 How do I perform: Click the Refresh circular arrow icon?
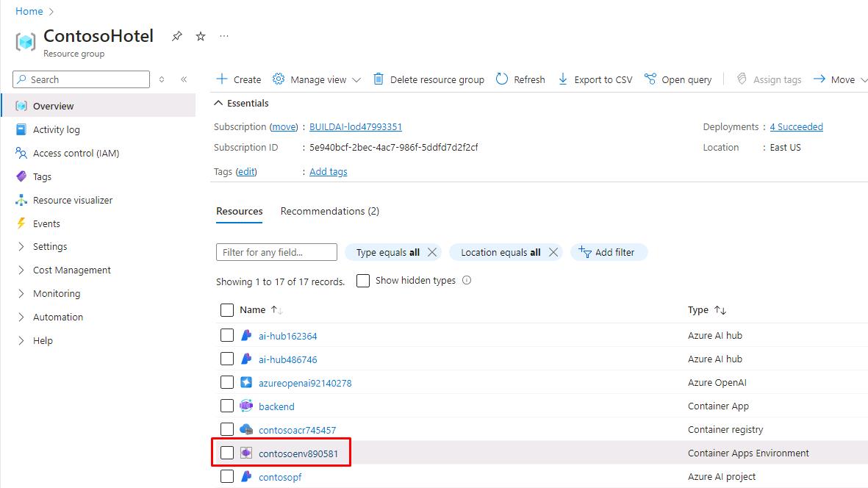501,79
